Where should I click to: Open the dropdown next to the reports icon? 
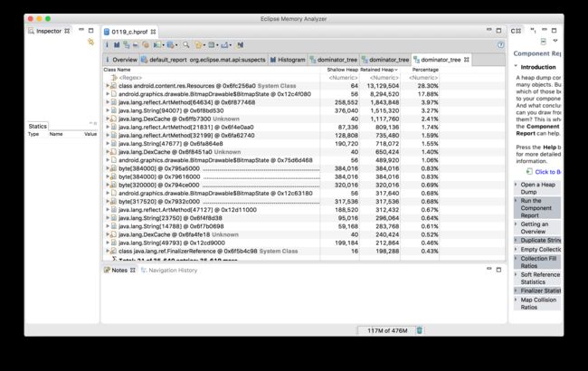click(x=163, y=45)
